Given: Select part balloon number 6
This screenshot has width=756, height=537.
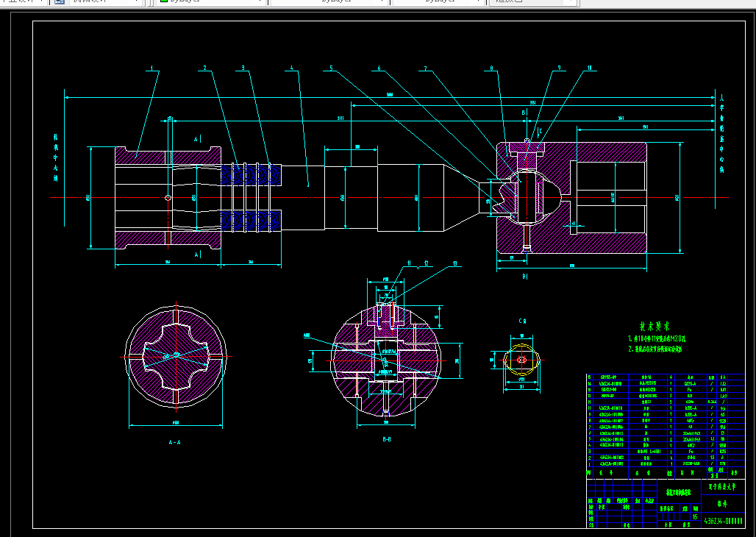Looking at the screenshot, I should click(x=379, y=68).
